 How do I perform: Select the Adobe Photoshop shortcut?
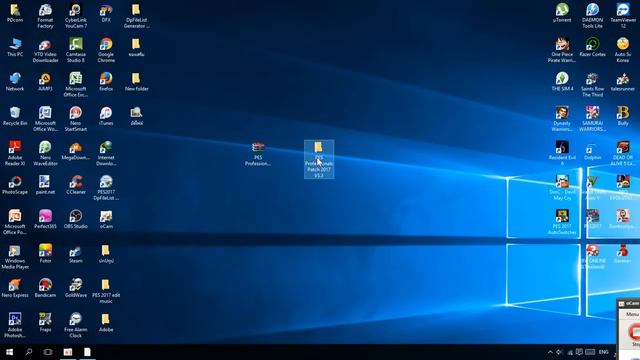(15, 325)
